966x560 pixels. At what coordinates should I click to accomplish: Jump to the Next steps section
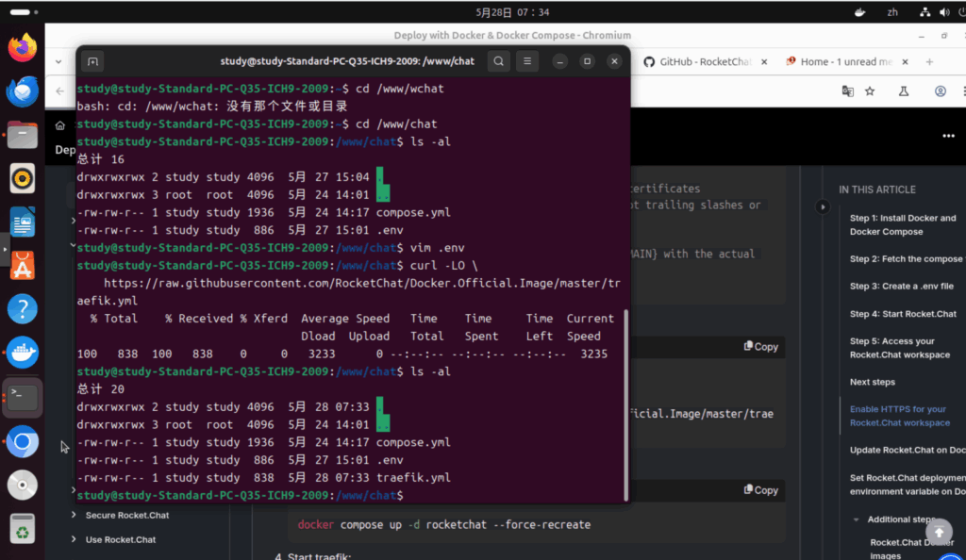point(873,382)
